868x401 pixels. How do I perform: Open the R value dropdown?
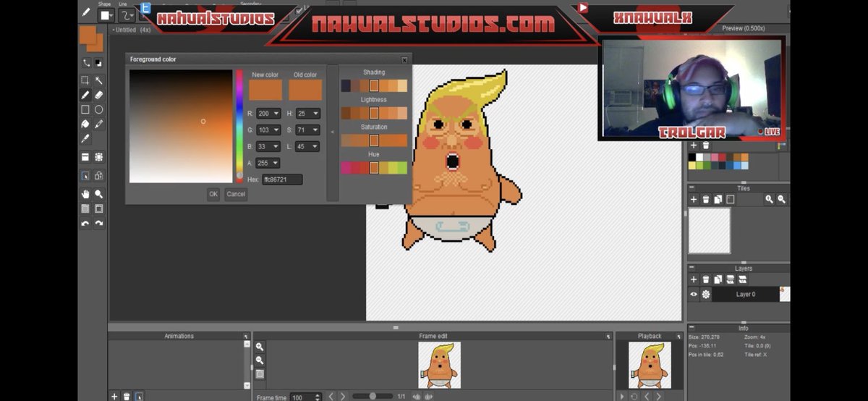[277, 114]
